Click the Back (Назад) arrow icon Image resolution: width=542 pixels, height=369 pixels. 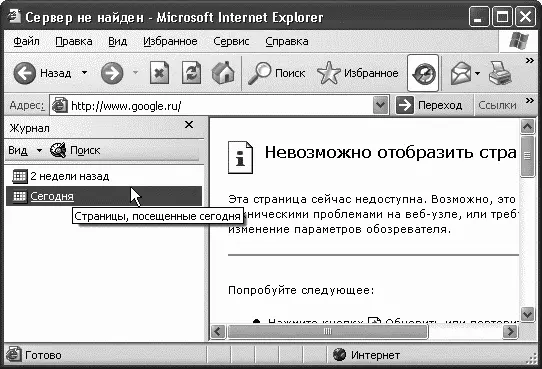tap(24, 73)
